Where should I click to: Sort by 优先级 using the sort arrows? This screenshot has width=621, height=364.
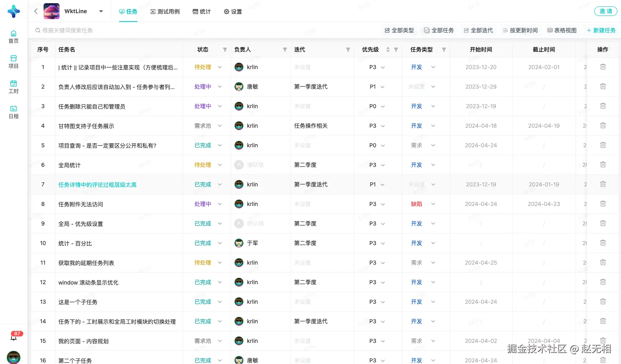(388, 49)
